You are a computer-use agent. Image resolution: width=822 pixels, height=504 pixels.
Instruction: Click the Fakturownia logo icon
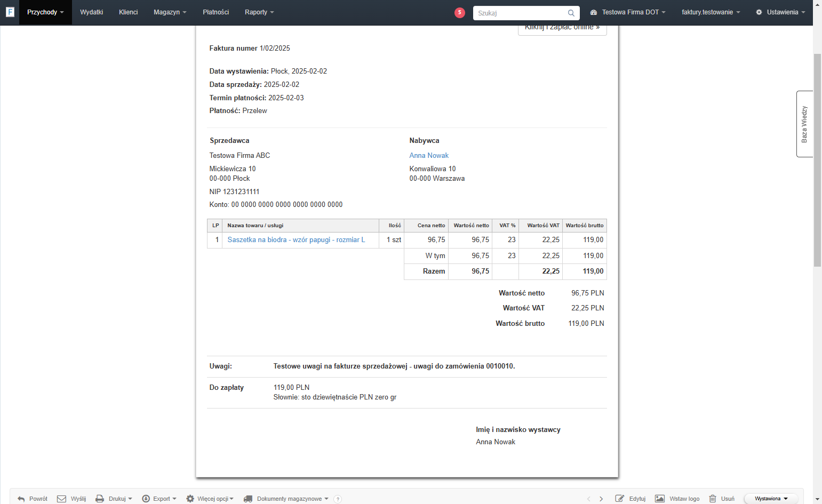(x=10, y=12)
